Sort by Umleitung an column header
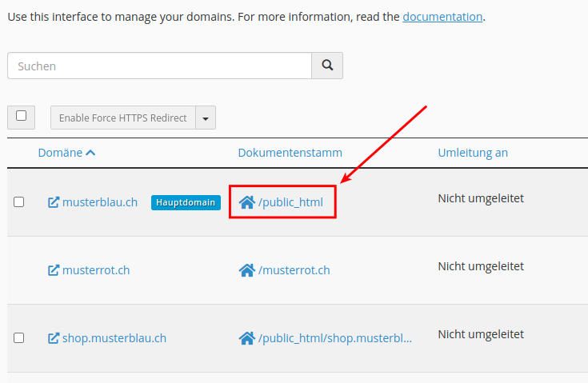This screenshot has width=588, height=383. tap(473, 153)
